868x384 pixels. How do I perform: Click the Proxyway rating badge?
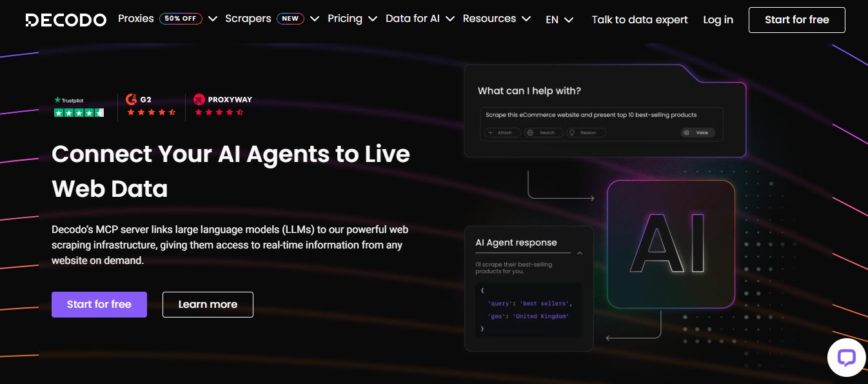pos(222,106)
